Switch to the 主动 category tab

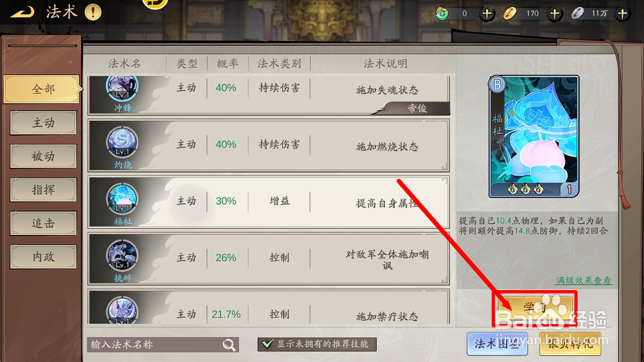(x=43, y=123)
